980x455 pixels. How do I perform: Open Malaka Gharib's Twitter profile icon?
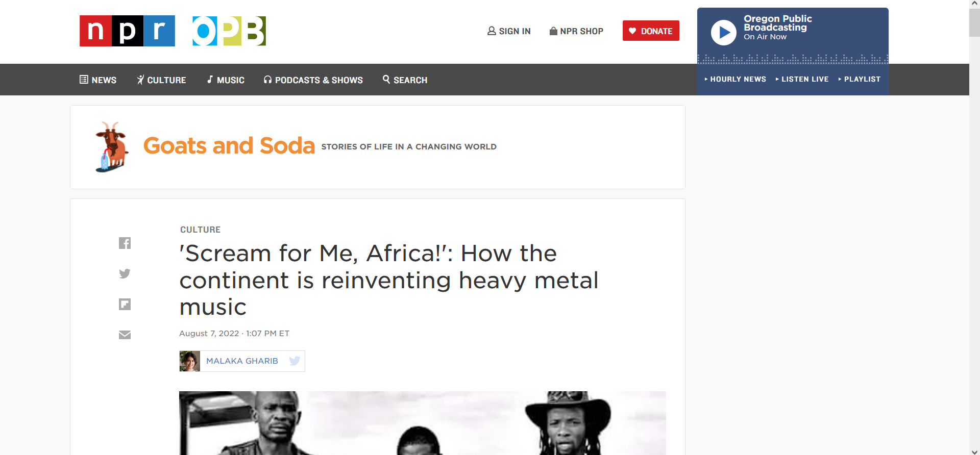pyautogui.click(x=295, y=361)
